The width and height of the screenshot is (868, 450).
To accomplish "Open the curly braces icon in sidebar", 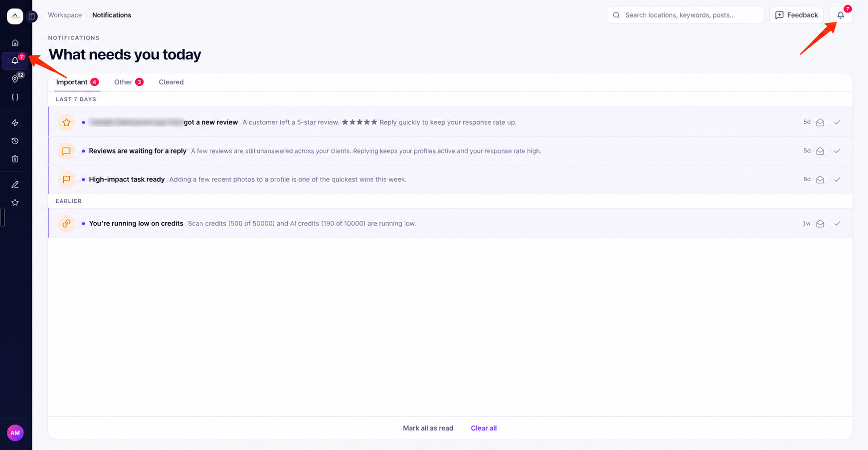I will coord(15,97).
